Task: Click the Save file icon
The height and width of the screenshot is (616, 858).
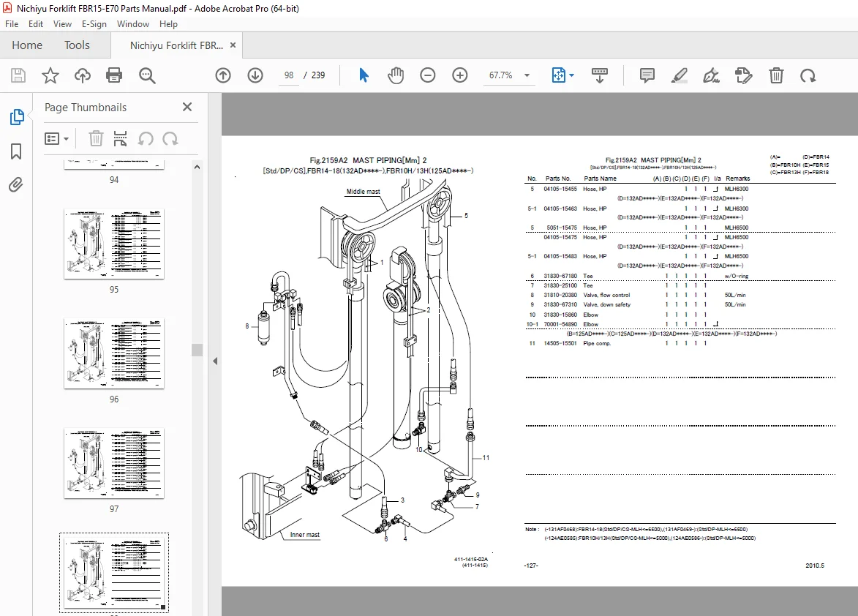Action: click(x=18, y=75)
